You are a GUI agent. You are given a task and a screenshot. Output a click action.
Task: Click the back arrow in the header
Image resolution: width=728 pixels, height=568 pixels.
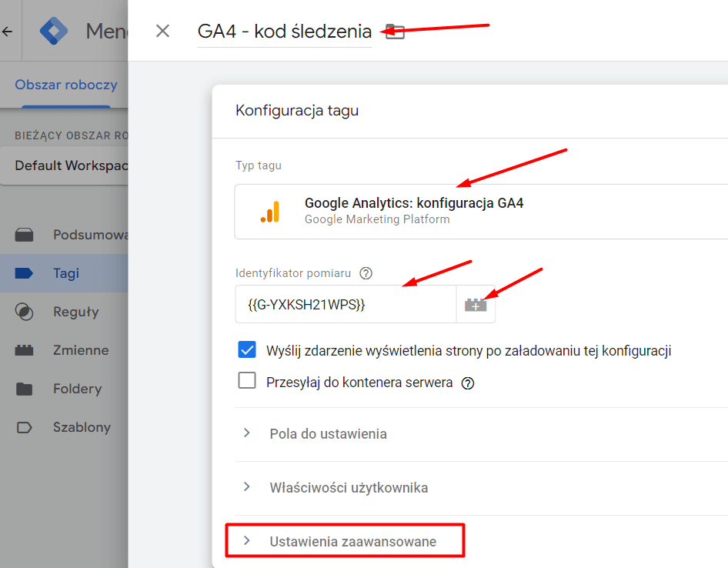6,32
